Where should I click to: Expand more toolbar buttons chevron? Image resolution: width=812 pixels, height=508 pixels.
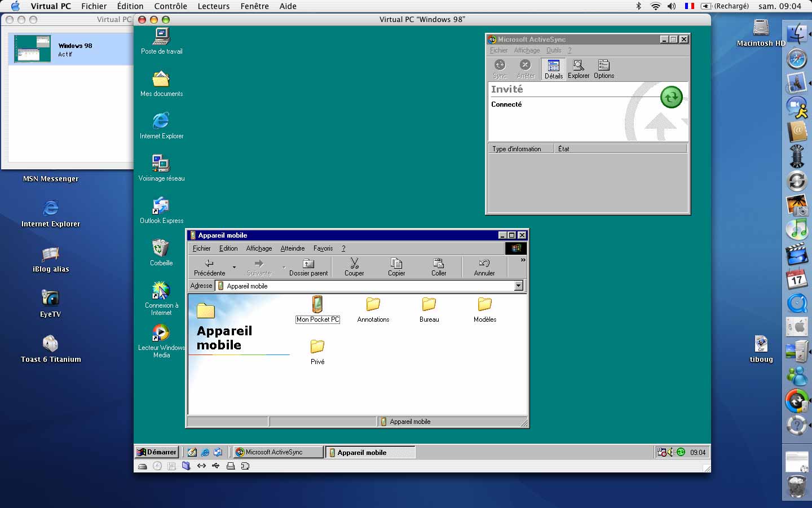click(523, 260)
